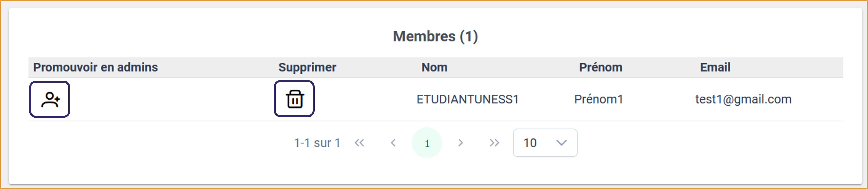Go to first page with double-left arrows
The width and height of the screenshot is (868, 189).
pyautogui.click(x=359, y=143)
